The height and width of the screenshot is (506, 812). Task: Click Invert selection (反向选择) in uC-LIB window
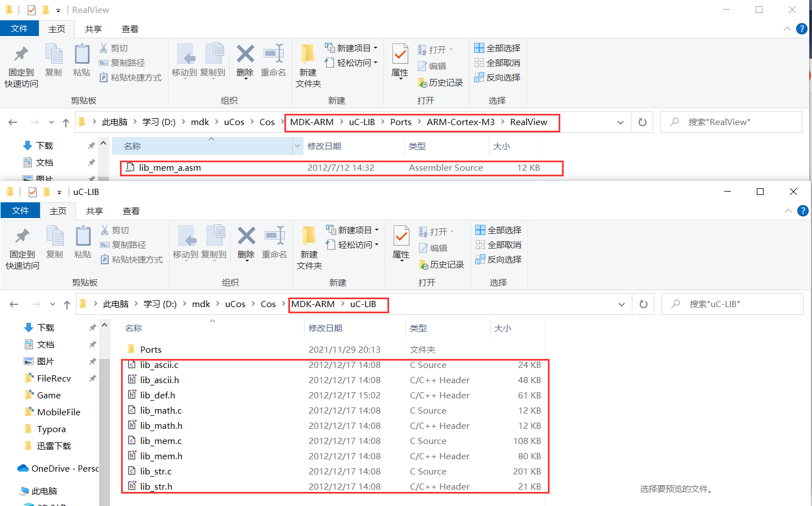[498, 259]
